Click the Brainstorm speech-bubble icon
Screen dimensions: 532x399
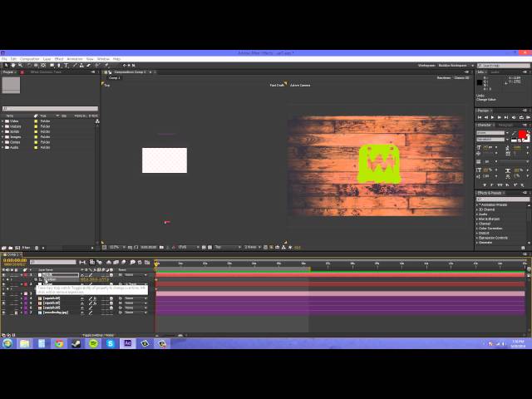click(x=133, y=263)
